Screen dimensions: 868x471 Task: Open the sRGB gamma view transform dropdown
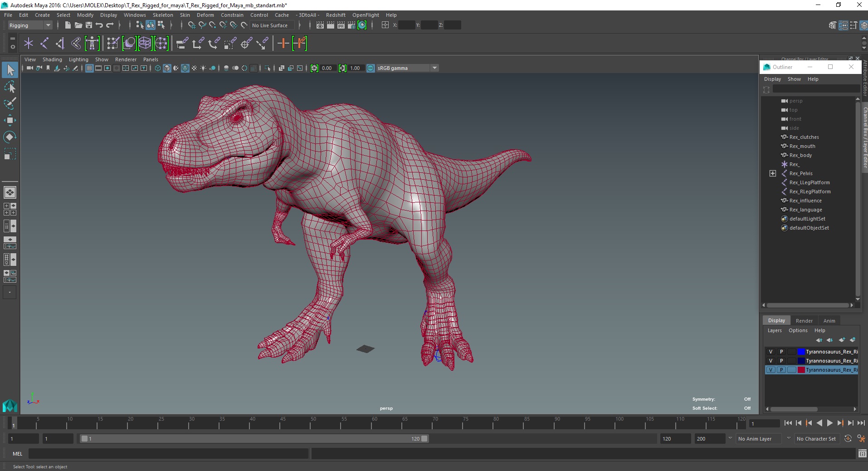coord(407,68)
